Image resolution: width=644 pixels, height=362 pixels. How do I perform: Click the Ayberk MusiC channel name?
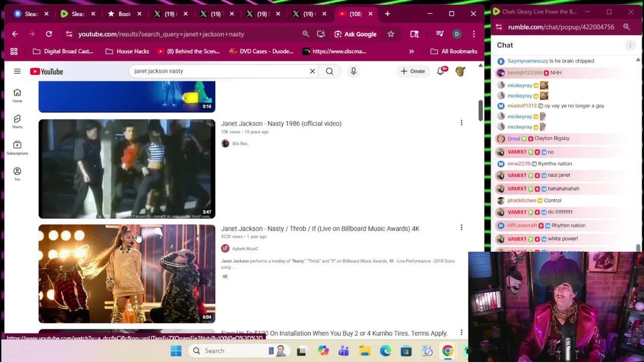pos(245,248)
